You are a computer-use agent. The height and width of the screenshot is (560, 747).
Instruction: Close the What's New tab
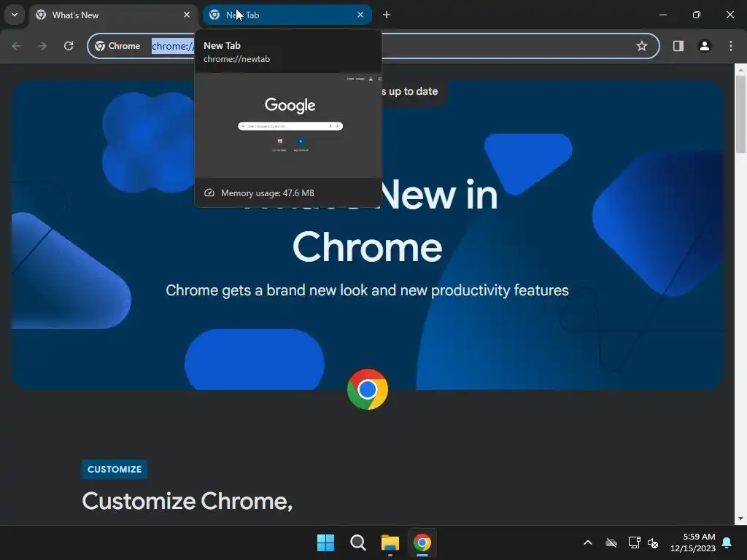pyautogui.click(x=187, y=15)
